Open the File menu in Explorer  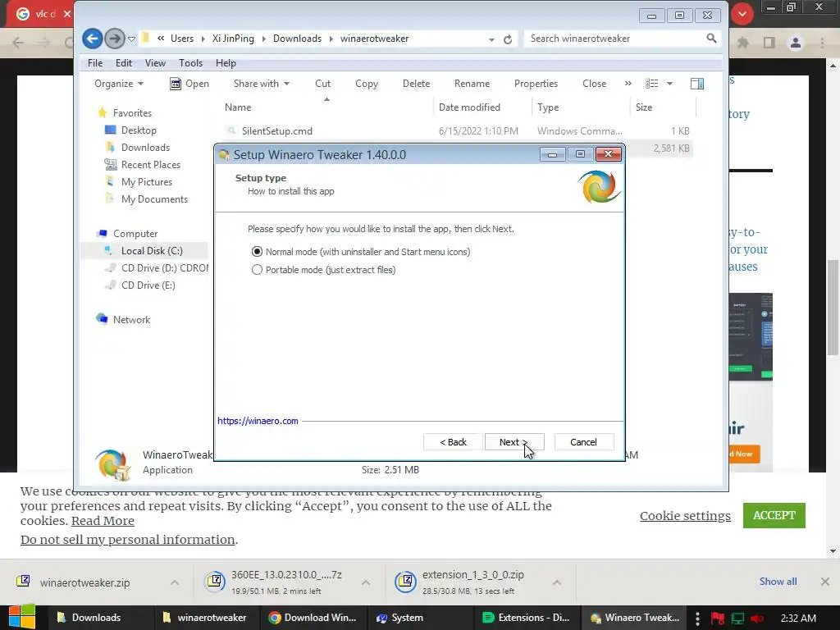[95, 63]
